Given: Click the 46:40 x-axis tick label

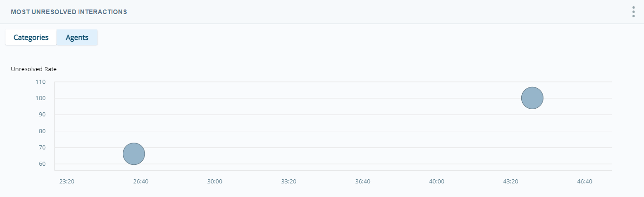Looking at the screenshot, I should coord(585,181).
